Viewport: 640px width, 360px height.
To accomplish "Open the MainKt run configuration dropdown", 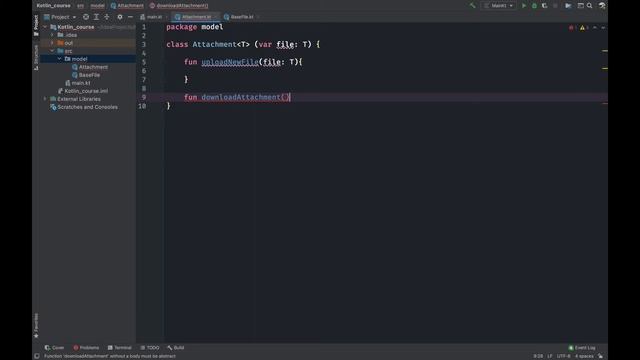I will tap(498, 6).
